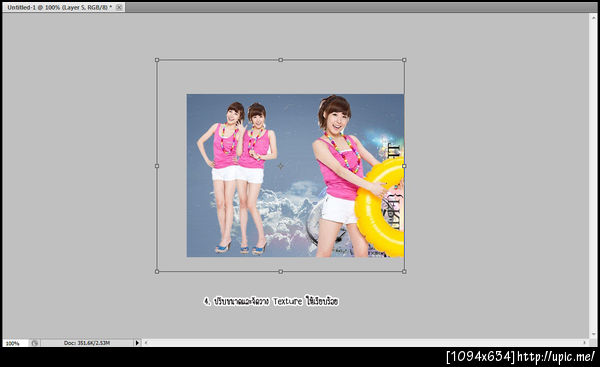Select the Untitled-1 document tab
The height and width of the screenshot is (367, 600).
point(63,7)
